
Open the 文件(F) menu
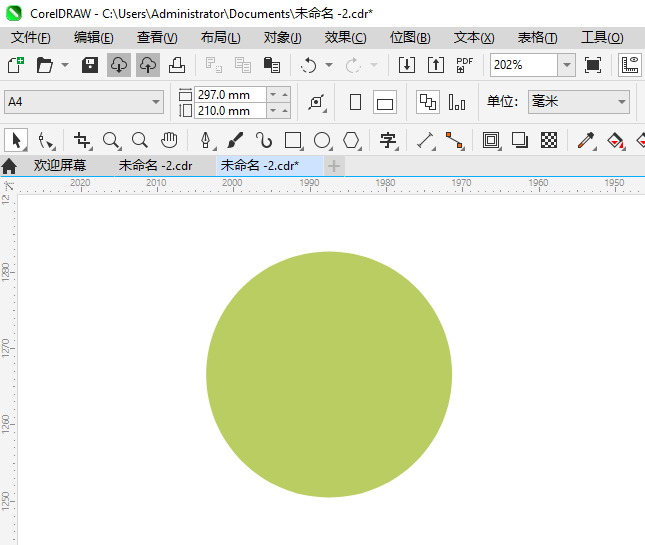[x=30, y=38]
